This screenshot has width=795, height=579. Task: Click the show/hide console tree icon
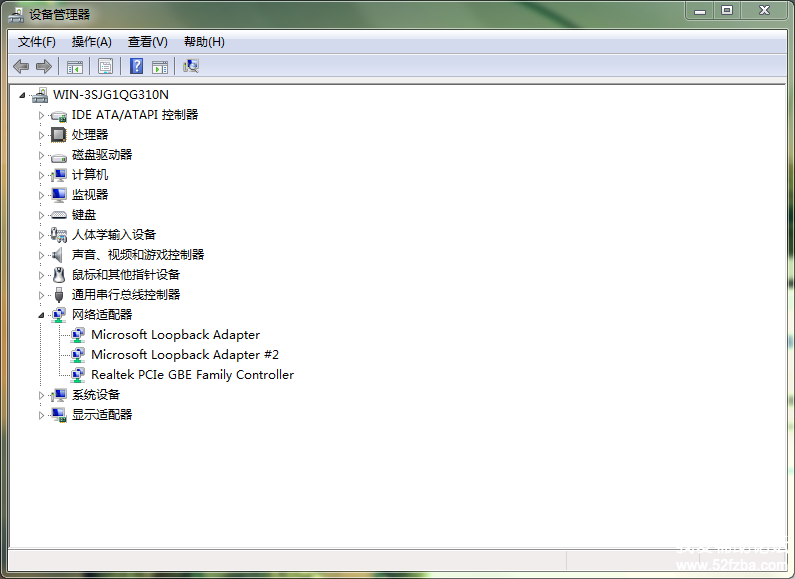(x=75, y=66)
